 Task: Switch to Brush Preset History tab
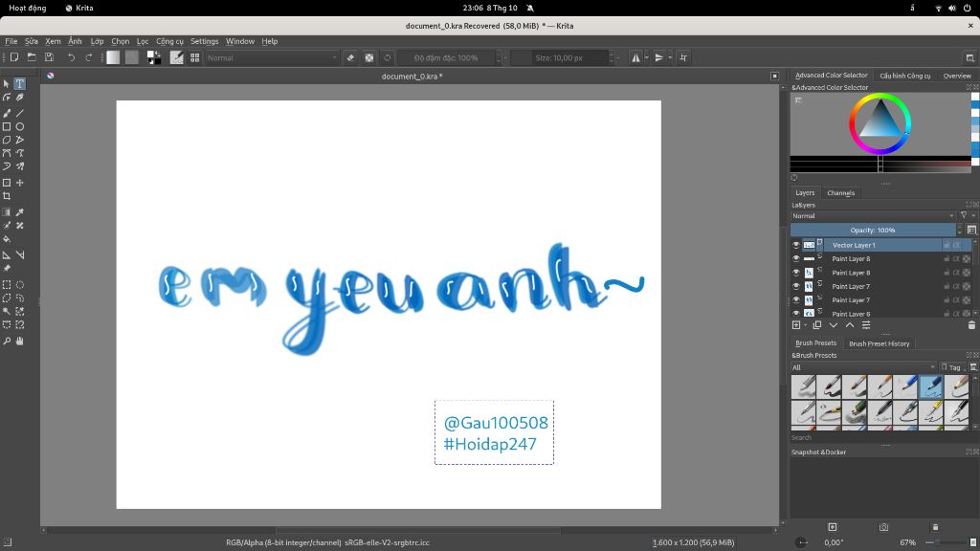(879, 343)
